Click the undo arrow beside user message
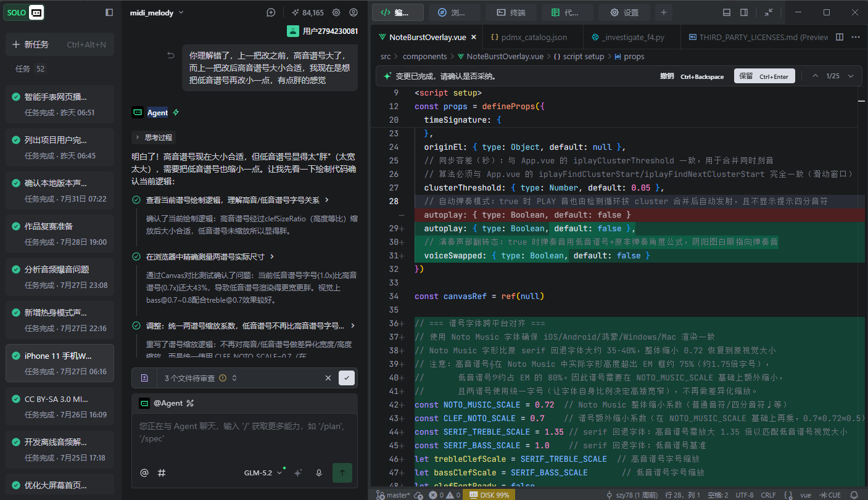Screen dimensions: 868x500 (171, 55)
